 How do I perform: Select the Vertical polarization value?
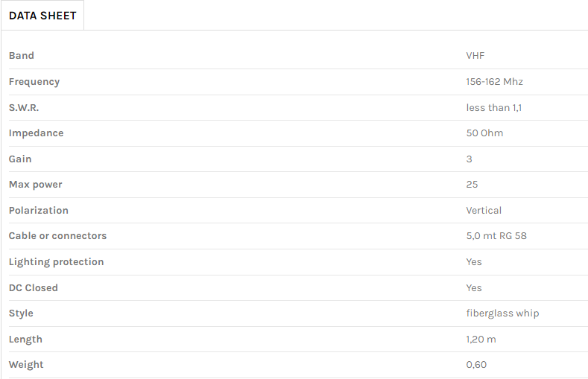click(x=484, y=211)
